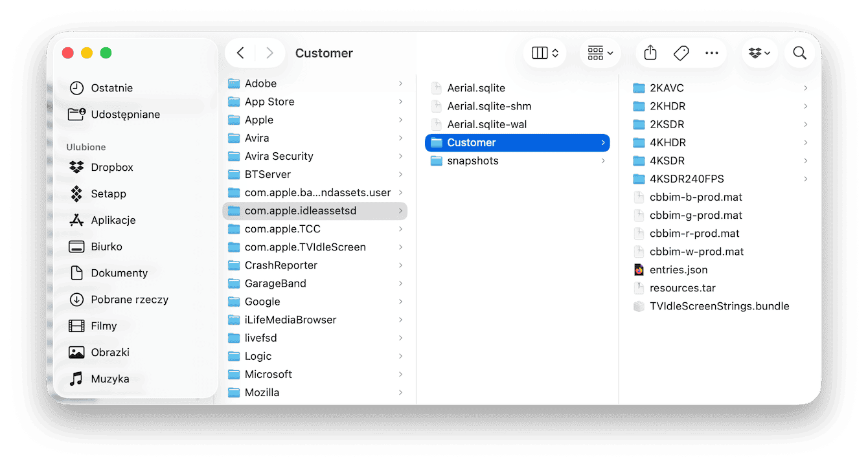The height and width of the screenshot is (466, 868).
Task: Select the App Store folder
Action: 315,102
